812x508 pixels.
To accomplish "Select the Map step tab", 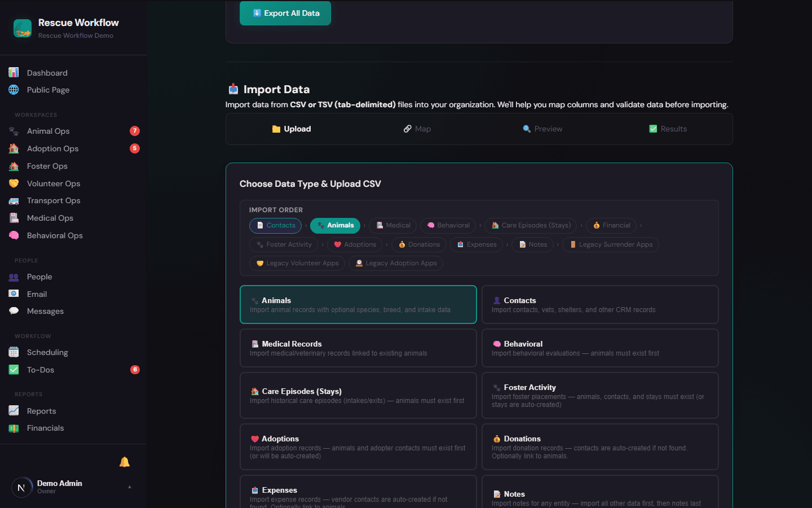I will tap(417, 129).
